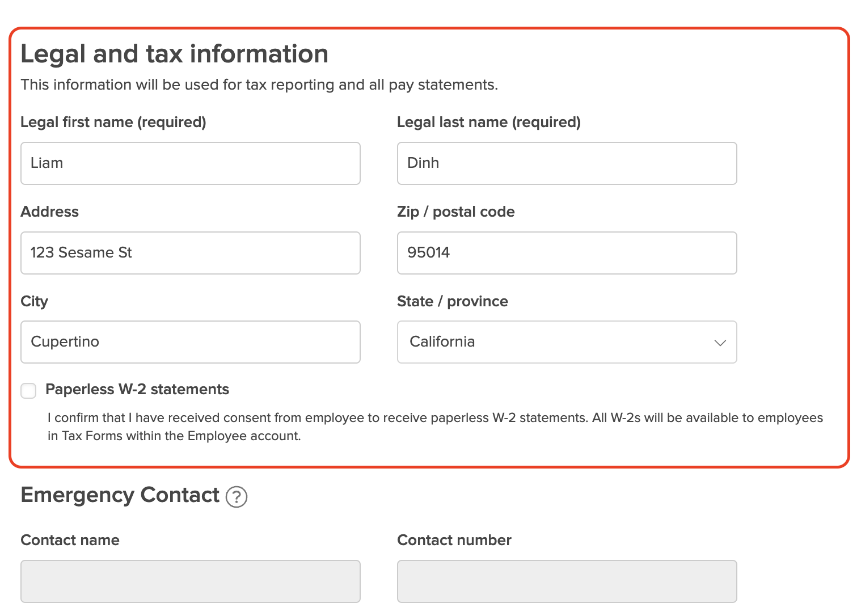Select the Zip code field showing 95014
Viewport: 861px width, 616px height.
click(x=567, y=253)
